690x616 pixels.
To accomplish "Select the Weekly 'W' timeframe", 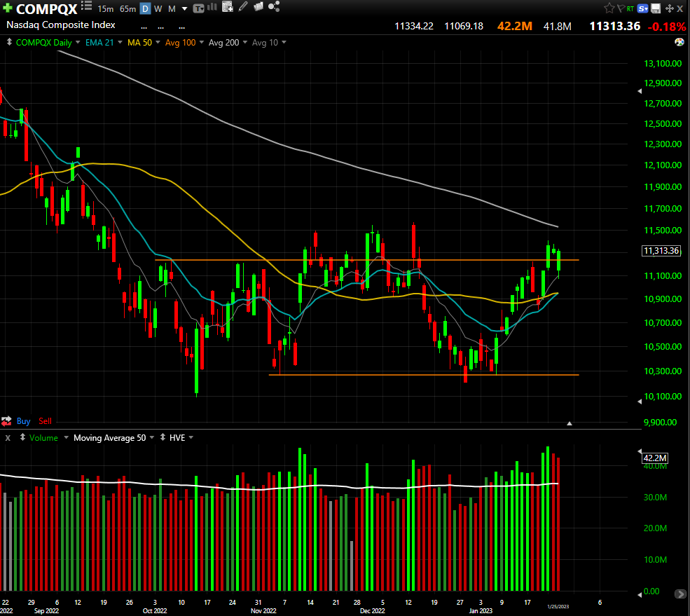I will tap(158, 9).
